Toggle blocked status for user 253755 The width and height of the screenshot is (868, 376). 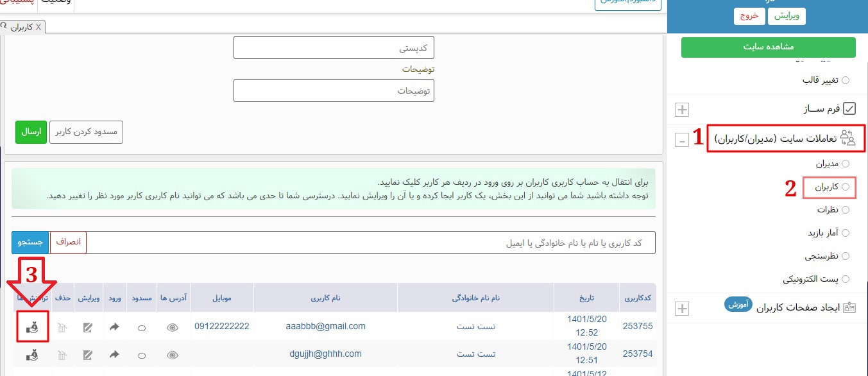tap(142, 328)
